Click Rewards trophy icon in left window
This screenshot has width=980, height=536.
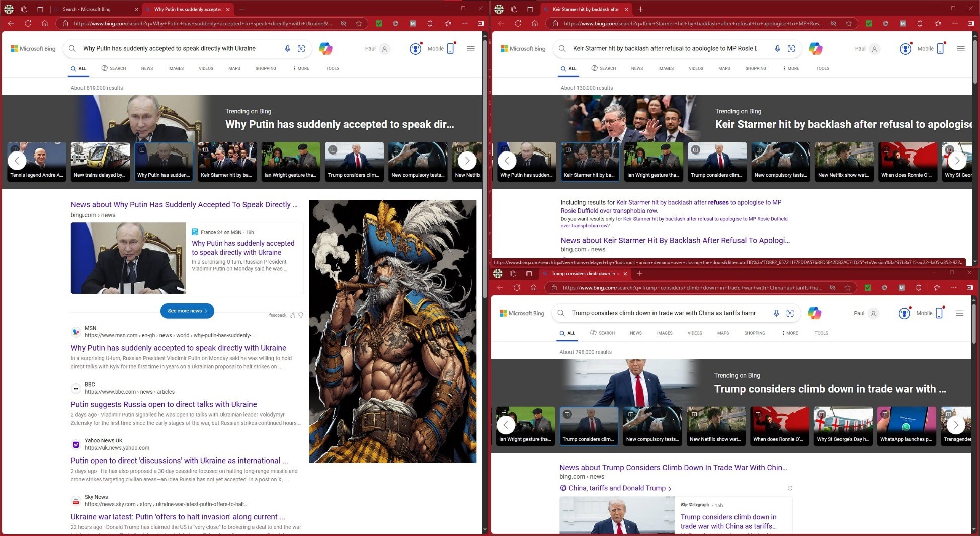(415, 49)
